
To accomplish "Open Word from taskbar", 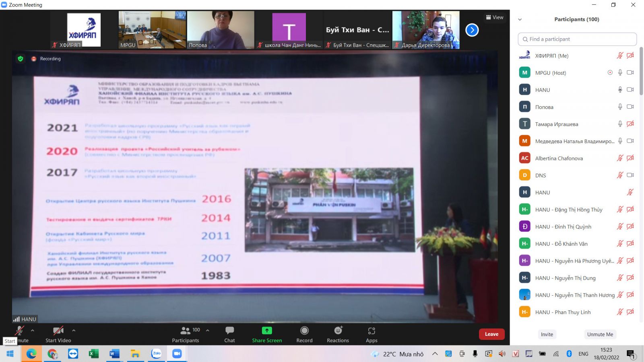I will pyautogui.click(x=114, y=354).
